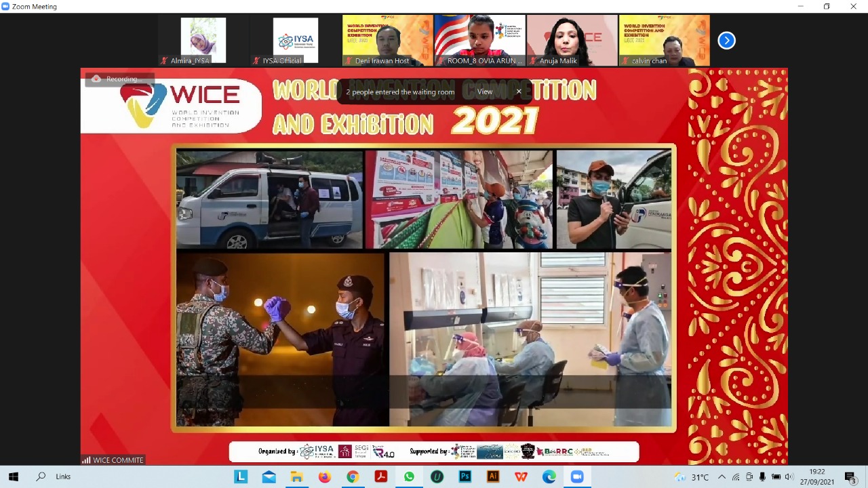Viewport: 868px width, 488px height.
Task: Select Deni Irawan Host video thumbnail
Action: [387, 41]
